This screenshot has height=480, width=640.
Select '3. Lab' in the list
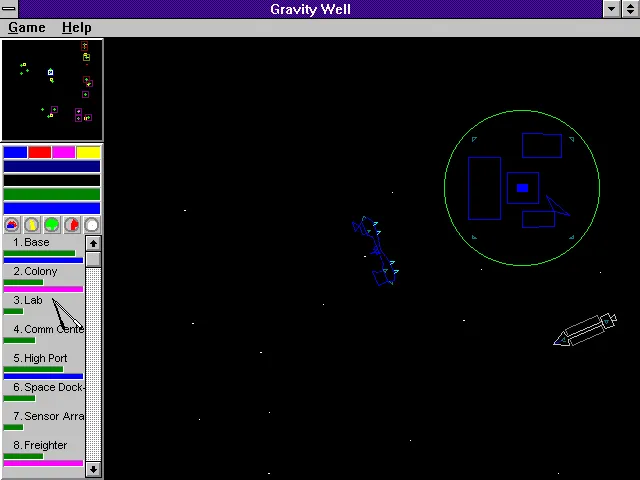[x=44, y=307]
